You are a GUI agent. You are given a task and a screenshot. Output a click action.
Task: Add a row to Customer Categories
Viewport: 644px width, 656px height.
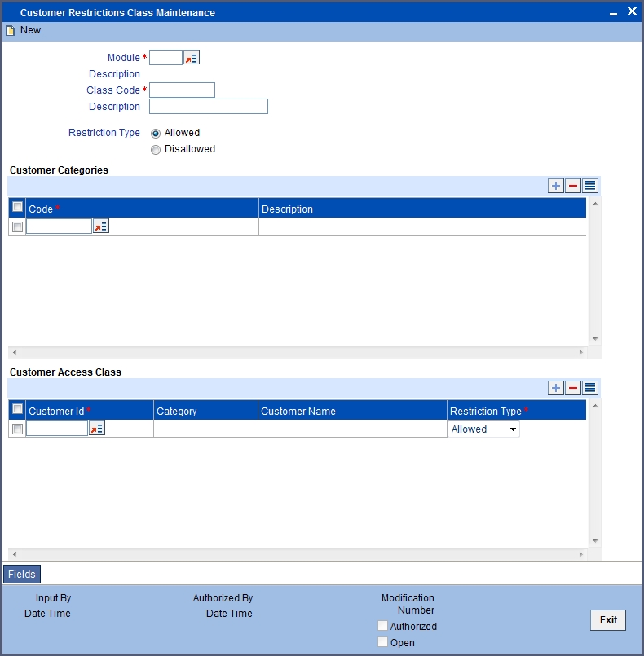[556, 186]
